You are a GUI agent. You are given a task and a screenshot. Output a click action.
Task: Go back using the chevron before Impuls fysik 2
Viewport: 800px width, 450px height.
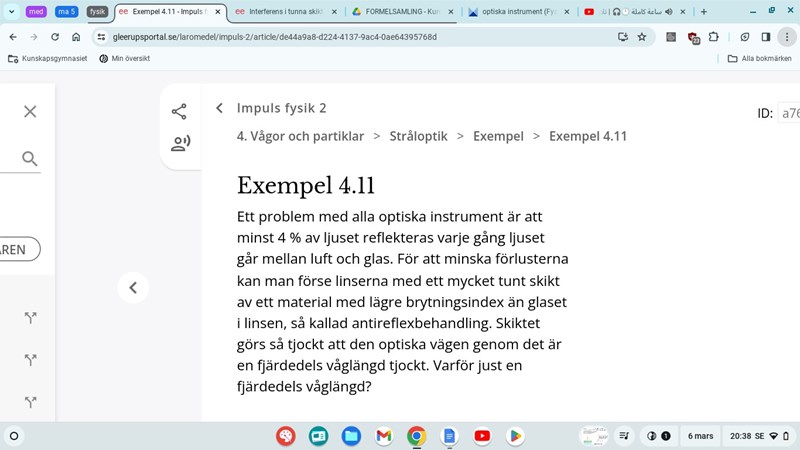point(220,108)
